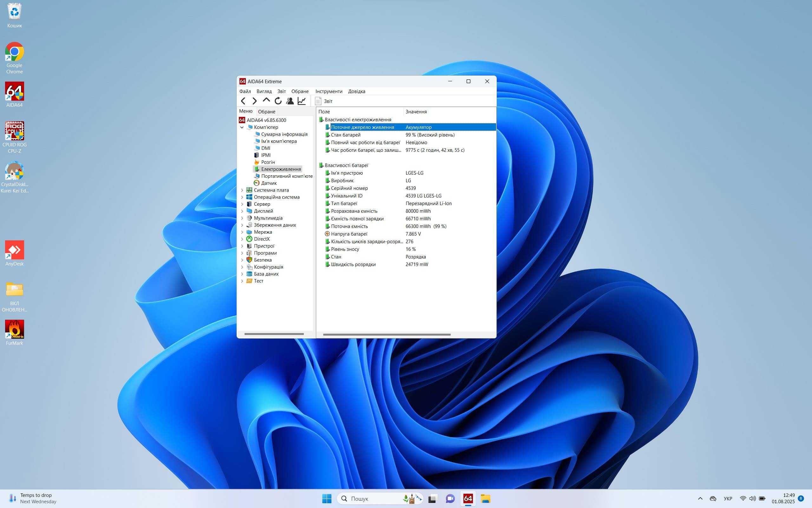Open the Довідка menu

coord(357,91)
